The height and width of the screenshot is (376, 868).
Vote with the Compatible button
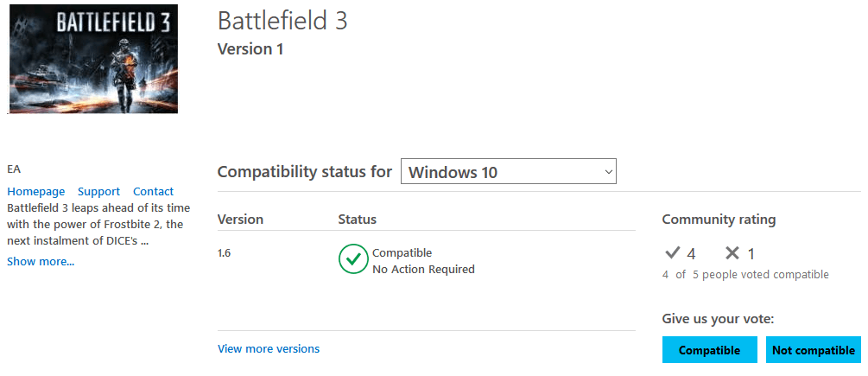pyautogui.click(x=709, y=350)
